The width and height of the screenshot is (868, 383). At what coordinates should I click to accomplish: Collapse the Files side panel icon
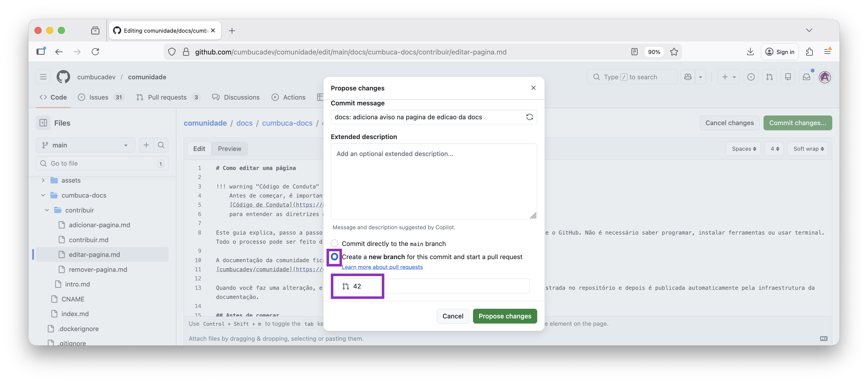pos(43,123)
